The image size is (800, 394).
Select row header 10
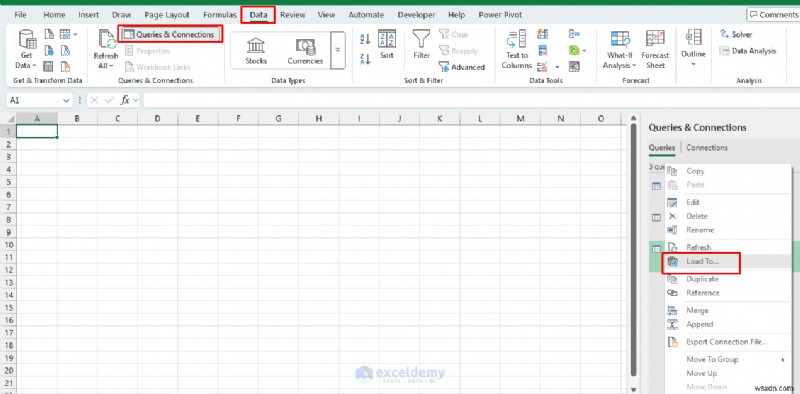(x=8, y=244)
